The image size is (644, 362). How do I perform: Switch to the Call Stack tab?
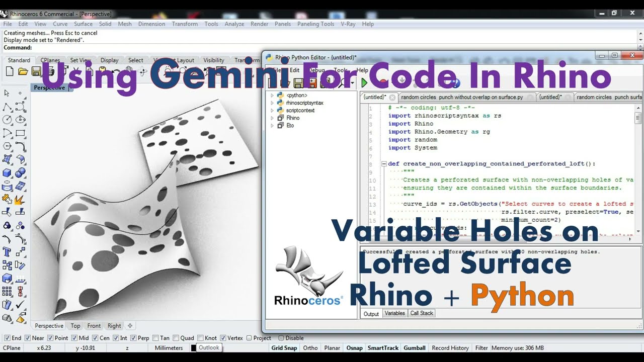422,313
